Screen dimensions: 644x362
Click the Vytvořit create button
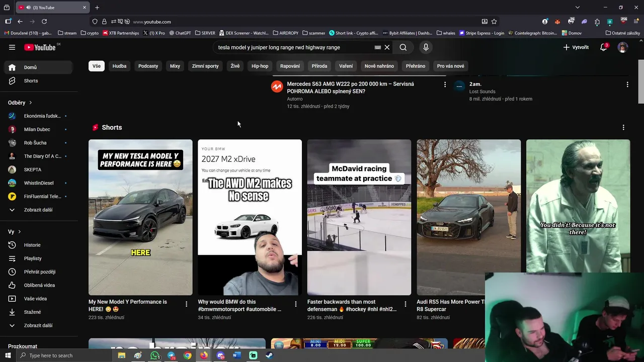pyautogui.click(x=576, y=47)
